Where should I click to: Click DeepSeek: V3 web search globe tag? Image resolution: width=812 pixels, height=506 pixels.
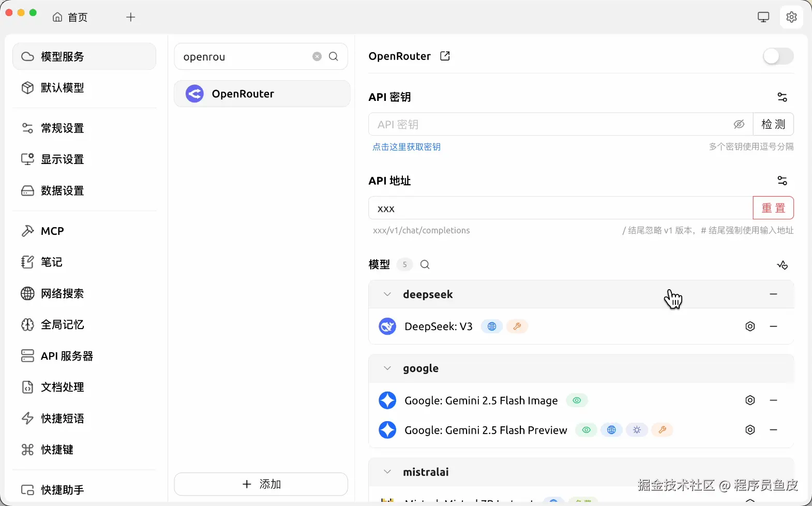click(492, 326)
